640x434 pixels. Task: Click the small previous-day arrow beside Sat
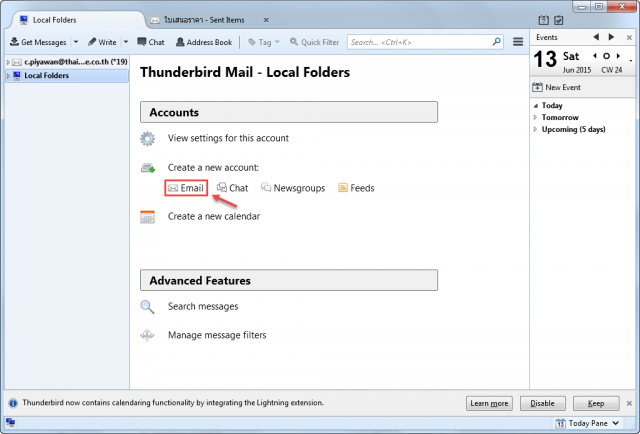point(595,56)
